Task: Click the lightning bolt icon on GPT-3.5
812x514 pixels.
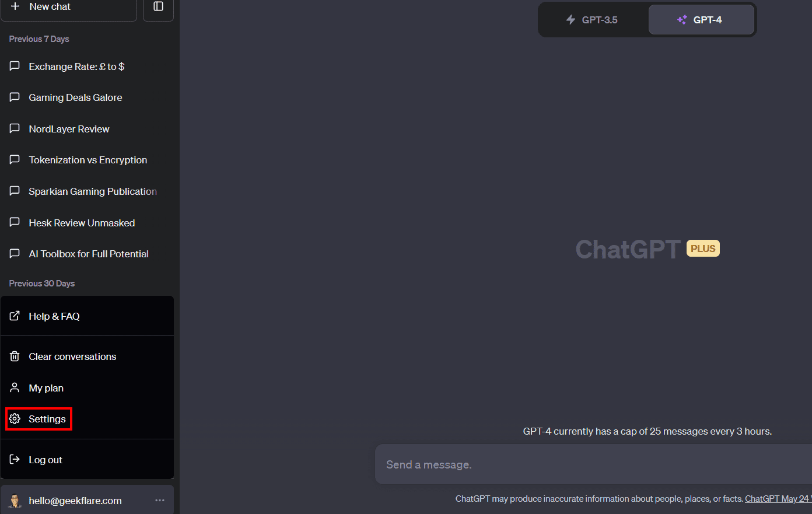Action: 570,19
